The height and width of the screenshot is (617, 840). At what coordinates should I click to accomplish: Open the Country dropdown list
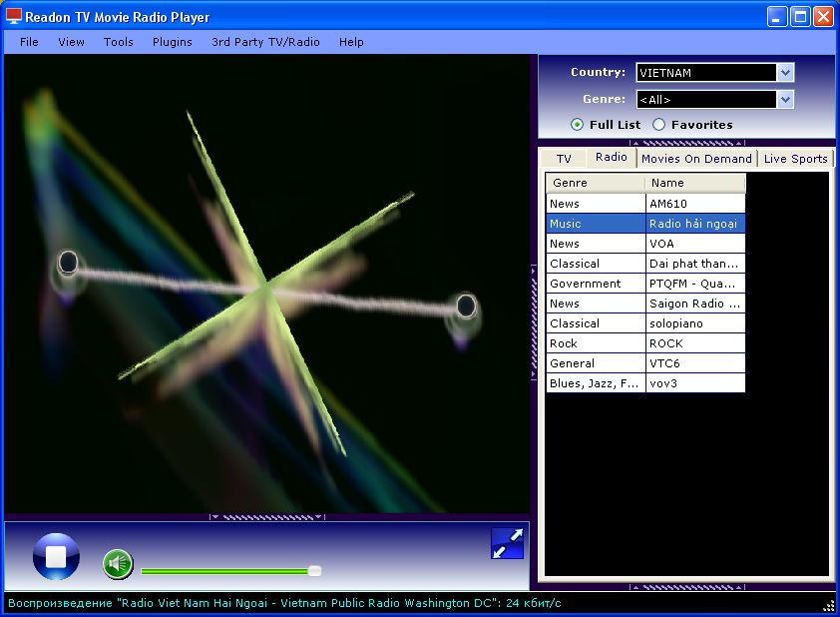(785, 73)
